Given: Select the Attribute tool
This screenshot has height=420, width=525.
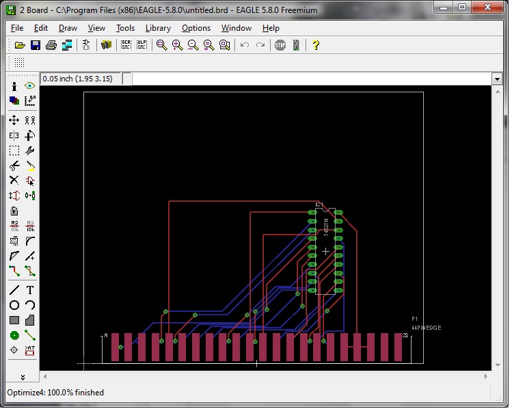Looking at the screenshot, I should [30, 350].
